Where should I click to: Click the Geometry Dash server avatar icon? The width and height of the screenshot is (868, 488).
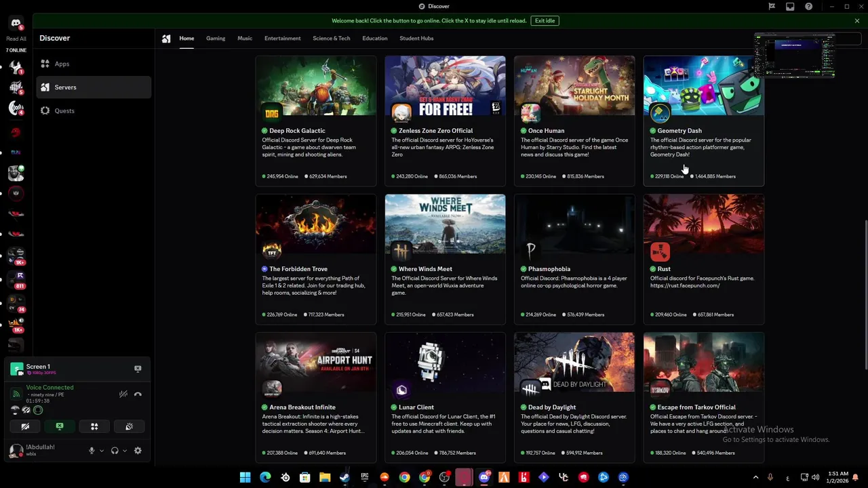pos(660,113)
